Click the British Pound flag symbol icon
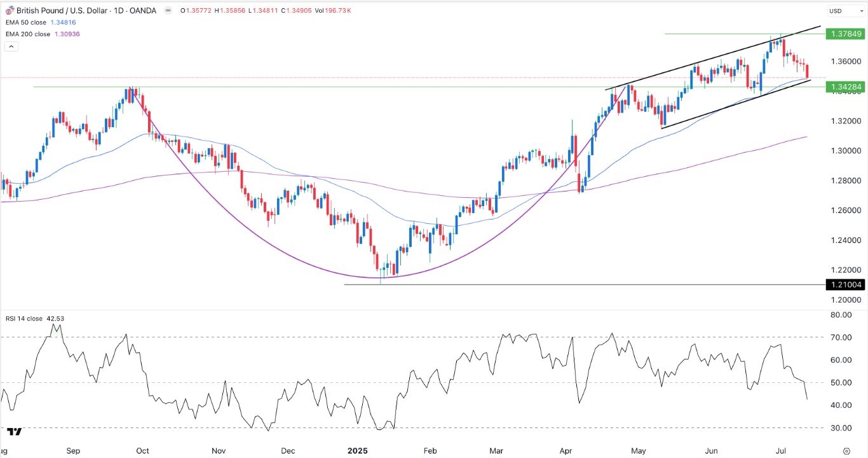Image resolution: width=868 pixels, height=458 pixels. (9, 11)
